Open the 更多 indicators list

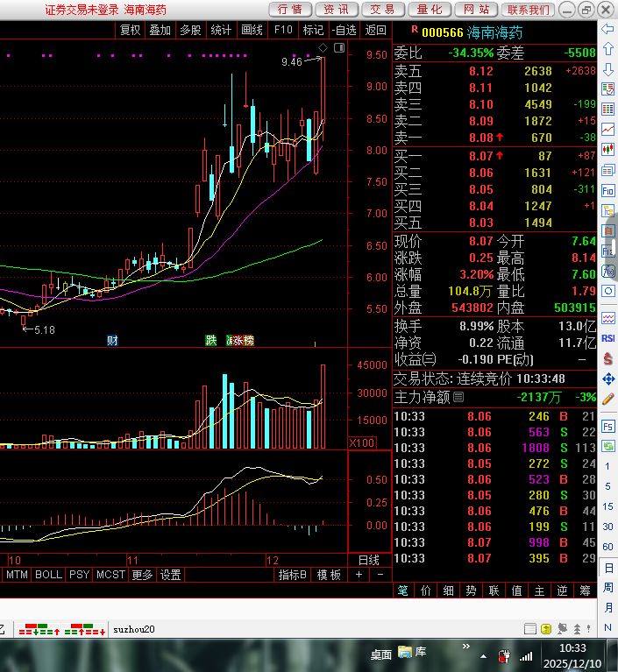(x=142, y=575)
